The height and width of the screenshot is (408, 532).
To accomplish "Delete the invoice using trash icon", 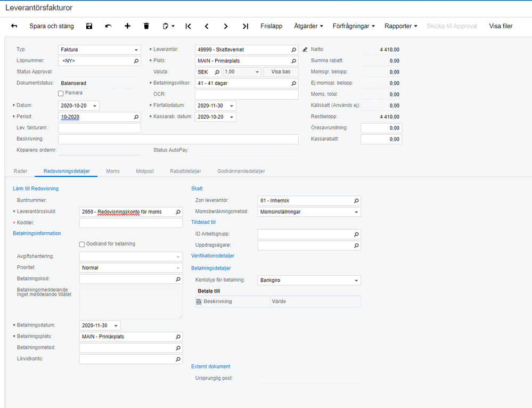I will pyautogui.click(x=146, y=26).
